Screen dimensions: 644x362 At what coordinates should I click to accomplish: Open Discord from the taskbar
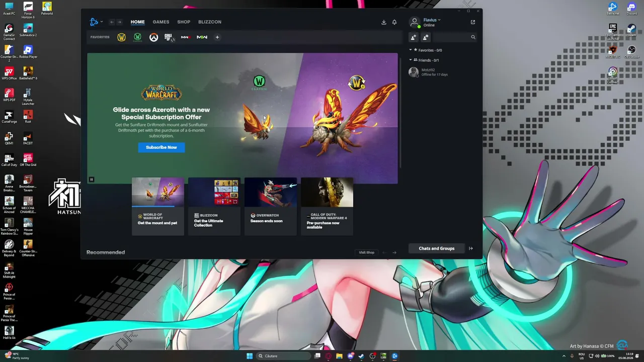tap(351, 356)
